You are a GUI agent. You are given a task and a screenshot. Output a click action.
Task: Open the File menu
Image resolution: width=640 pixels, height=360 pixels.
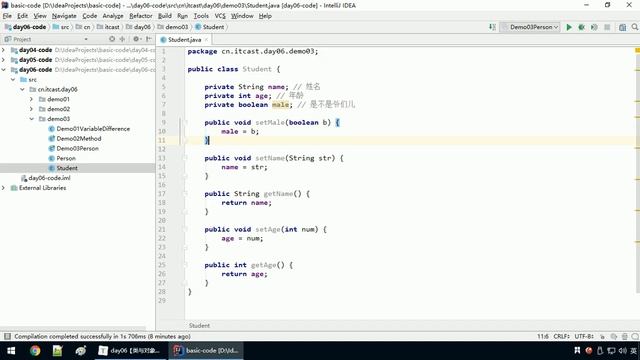coord(7,16)
